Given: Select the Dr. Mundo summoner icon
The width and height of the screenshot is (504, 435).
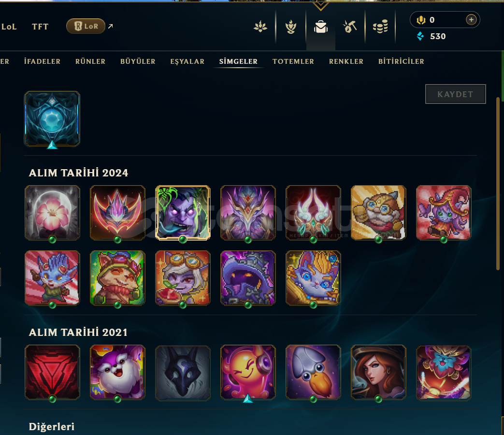Looking at the screenshot, I should [183, 213].
